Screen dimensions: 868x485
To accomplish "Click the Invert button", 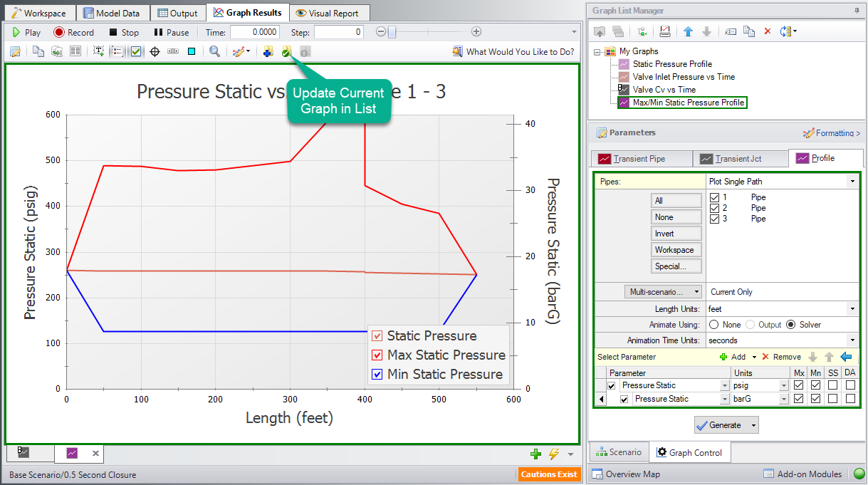I will coord(676,234).
